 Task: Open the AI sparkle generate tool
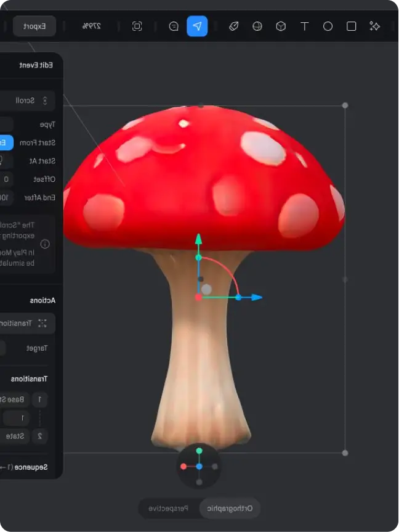374,27
